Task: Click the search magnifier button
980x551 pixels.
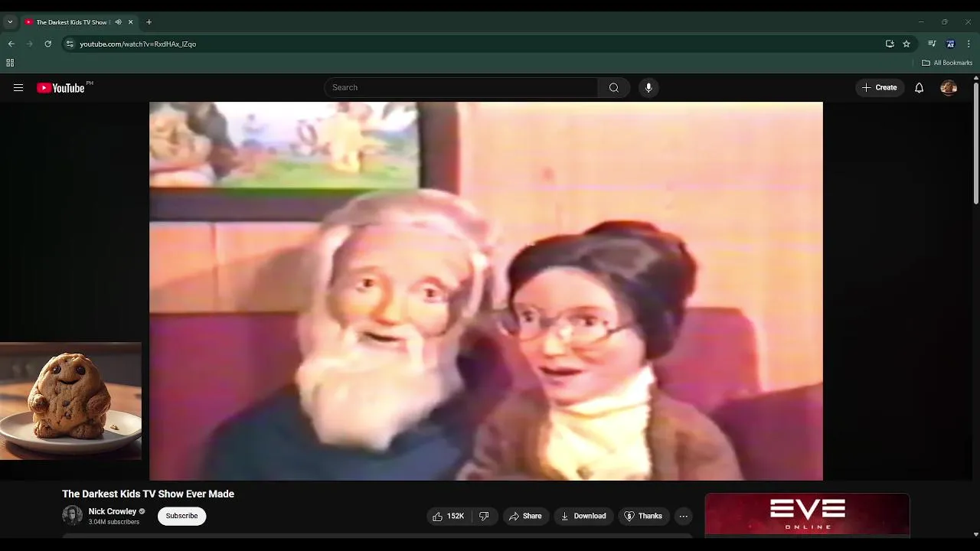Action: [x=613, y=87]
